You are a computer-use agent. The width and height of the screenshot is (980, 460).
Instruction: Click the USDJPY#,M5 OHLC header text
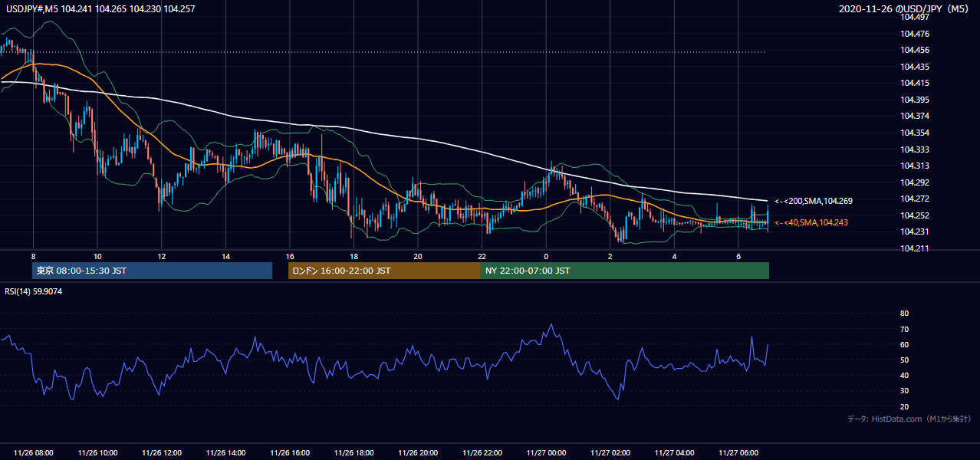pyautogui.click(x=100, y=9)
